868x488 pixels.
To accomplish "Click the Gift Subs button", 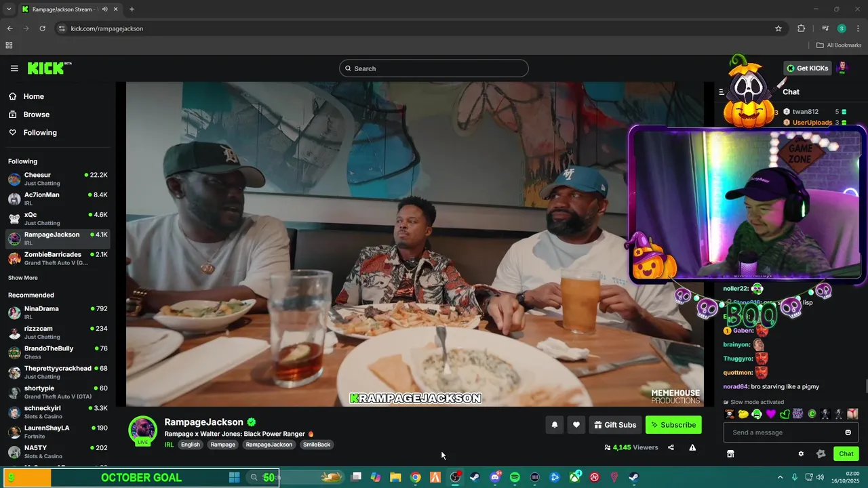I will tap(615, 425).
